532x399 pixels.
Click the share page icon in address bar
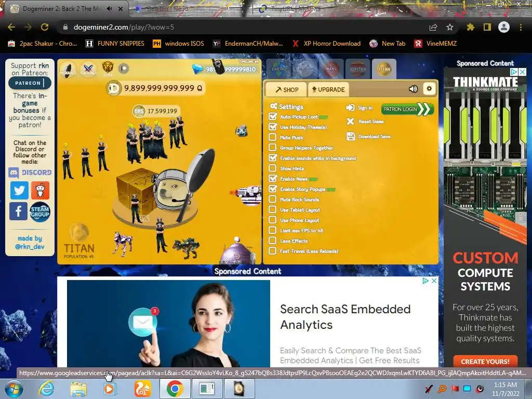433,27
